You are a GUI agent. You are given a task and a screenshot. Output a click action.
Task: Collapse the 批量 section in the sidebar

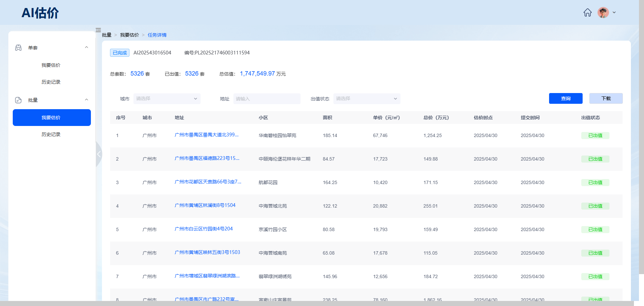tap(87, 99)
